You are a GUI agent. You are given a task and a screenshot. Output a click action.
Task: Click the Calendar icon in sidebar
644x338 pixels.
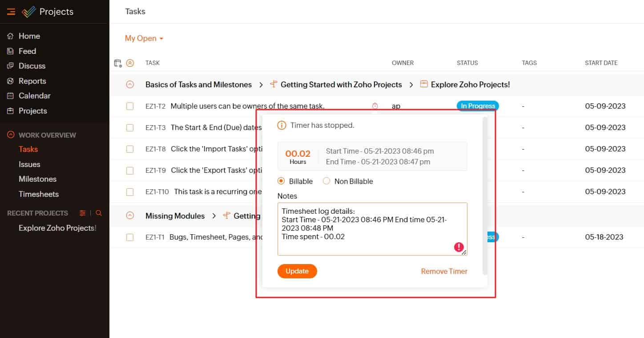(x=10, y=96)
